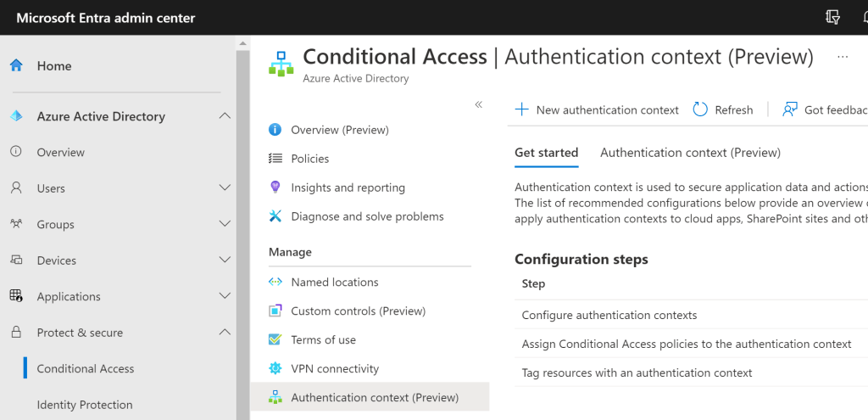The height and width of the screenshot is (420, 868).
Task: Collapse the Azure Active Directory section
Action: coord(225,116)
